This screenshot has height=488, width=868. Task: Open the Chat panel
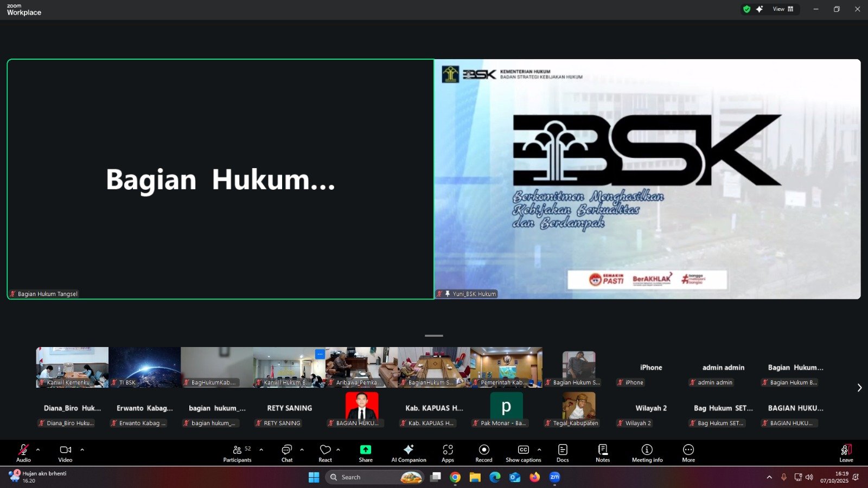pyautogui.click(x=286, y=453)
